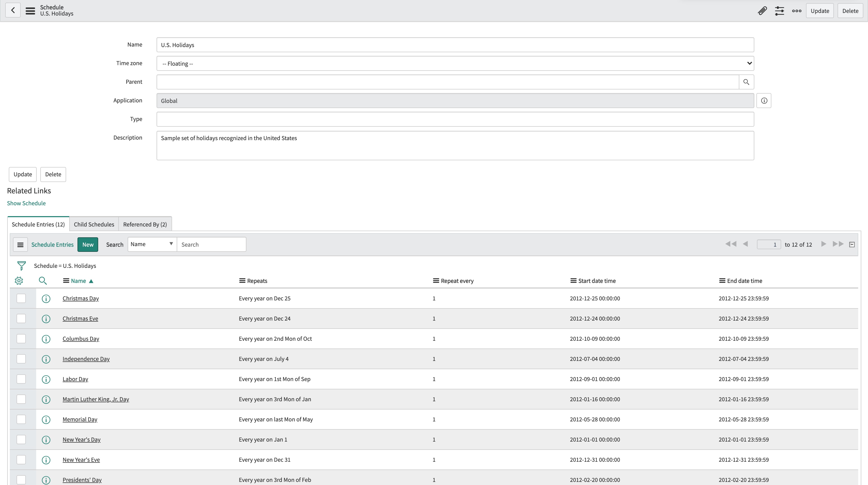
Task: Open the attachments paperclip icon
Action: pyautogui.click(x=762, y=10)
